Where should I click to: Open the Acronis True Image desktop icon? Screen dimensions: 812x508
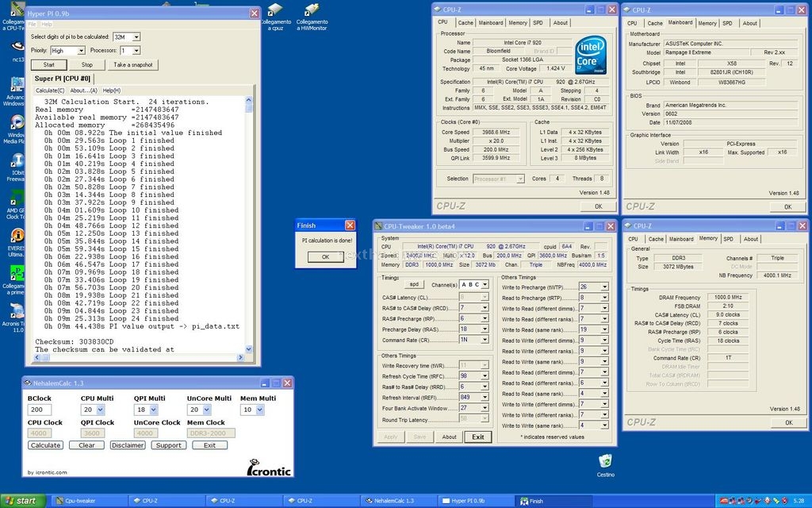pyautogui.click(x=16, y=317)
